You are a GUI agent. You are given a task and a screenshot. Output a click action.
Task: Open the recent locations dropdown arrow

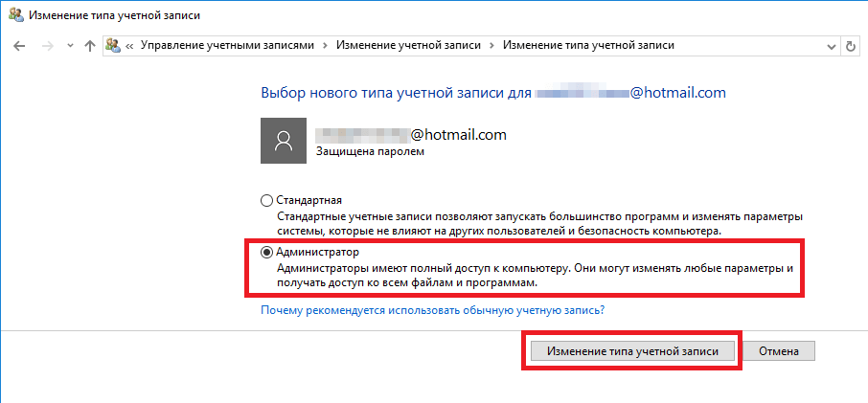pos(68,46)
